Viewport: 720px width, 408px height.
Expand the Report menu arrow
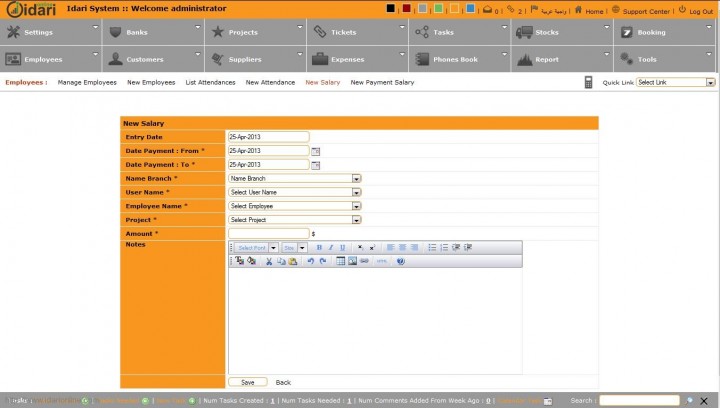pos(607,54)
